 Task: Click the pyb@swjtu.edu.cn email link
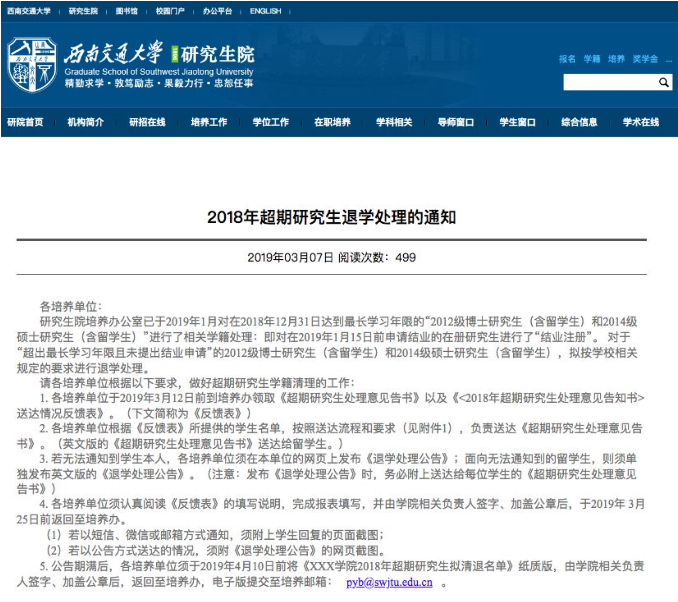click(x=389, y=583)
